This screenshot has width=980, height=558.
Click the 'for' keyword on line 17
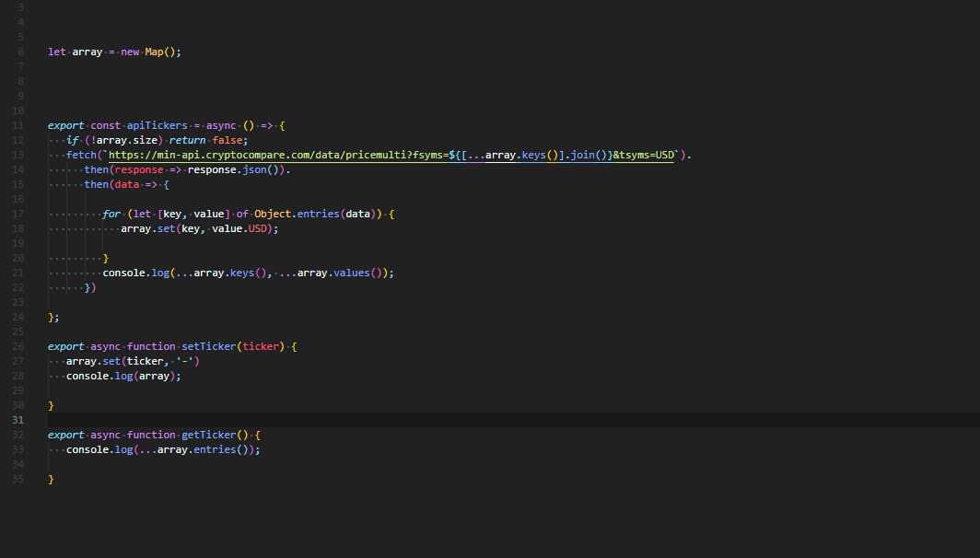pos(111,214)
